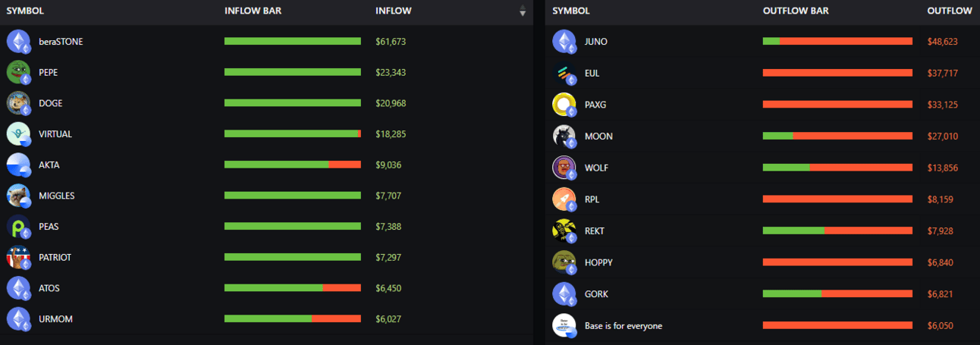Click the outflow table SYMBOL header
The image size is (980, 345).
coord(570,11)
